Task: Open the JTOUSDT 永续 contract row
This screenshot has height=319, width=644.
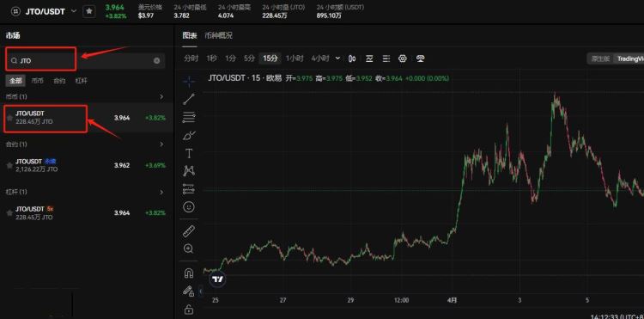Action: 86,165
